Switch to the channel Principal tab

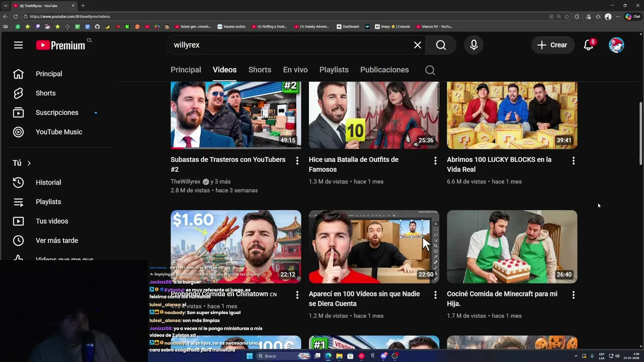(x=186, y=70)
